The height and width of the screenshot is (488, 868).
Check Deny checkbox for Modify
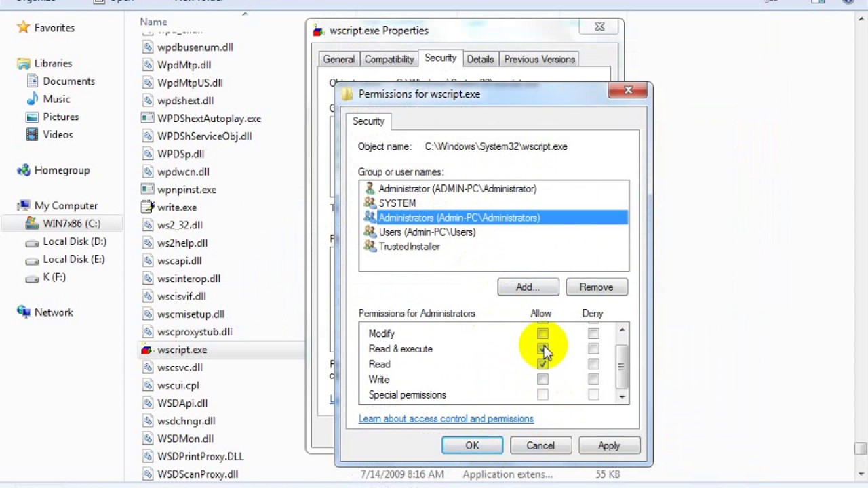593,333
